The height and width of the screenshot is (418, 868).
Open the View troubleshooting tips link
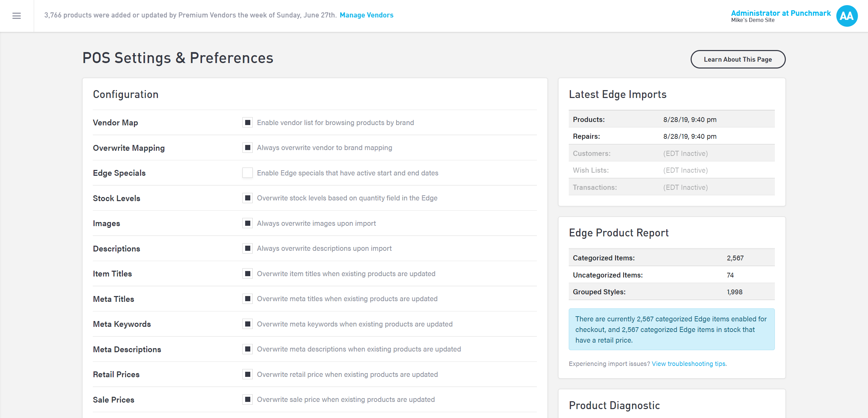689,364
